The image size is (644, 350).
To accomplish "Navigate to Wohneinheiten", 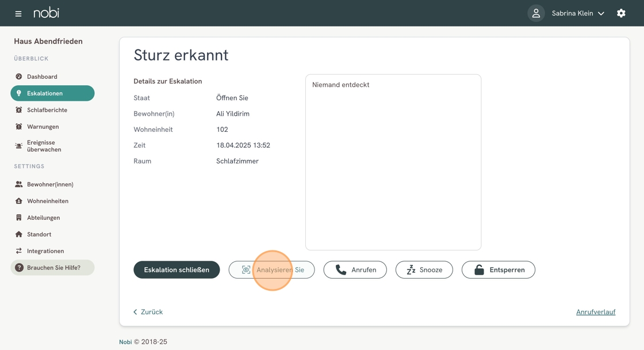I will tap(48, 201).
